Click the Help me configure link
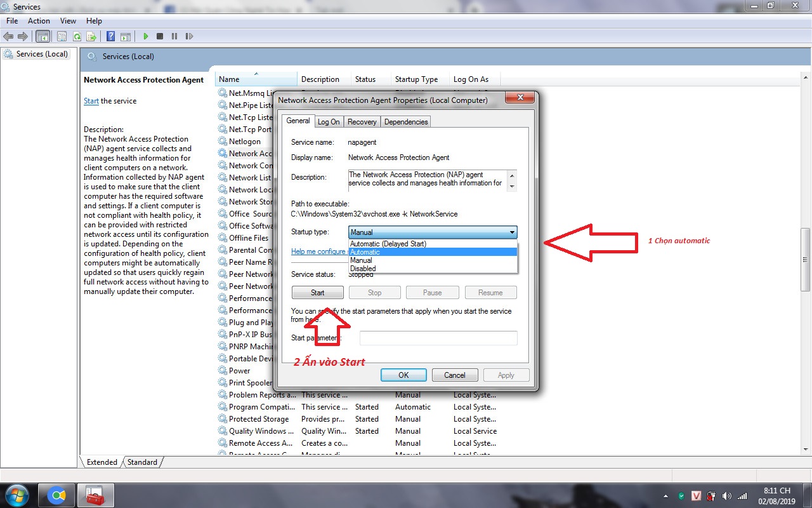The image size is (812, 508). tap(318, 251)
